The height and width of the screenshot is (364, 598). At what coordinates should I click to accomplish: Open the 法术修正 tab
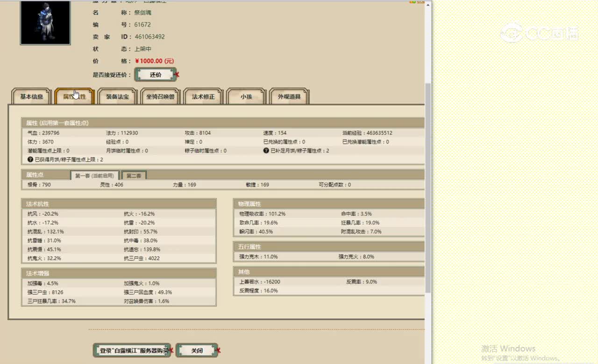[x=203, y=97]
